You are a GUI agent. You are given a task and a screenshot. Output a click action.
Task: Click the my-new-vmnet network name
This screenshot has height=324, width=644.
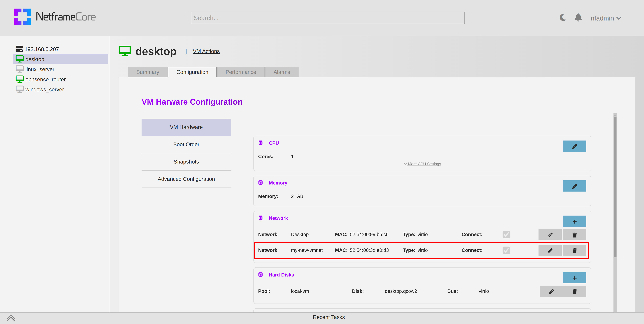pyautogui.click(x=307, y=250)
